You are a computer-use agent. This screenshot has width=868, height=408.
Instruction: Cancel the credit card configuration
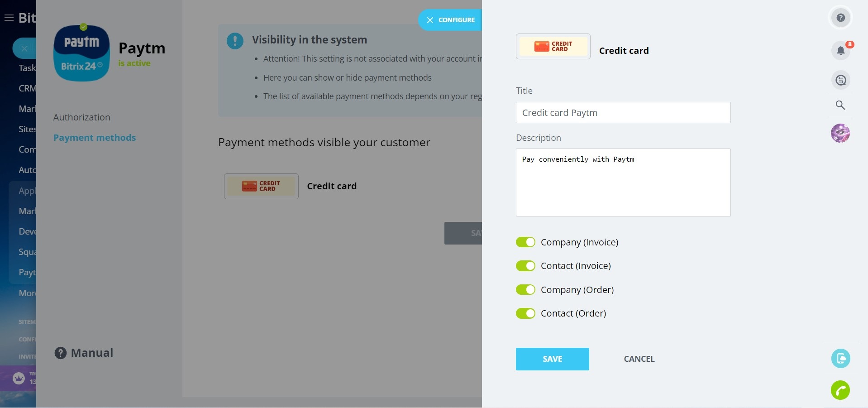(x=639, y=359)
